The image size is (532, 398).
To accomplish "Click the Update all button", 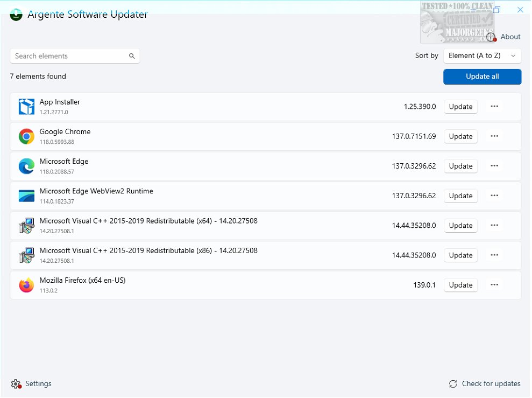I will 482,76.
